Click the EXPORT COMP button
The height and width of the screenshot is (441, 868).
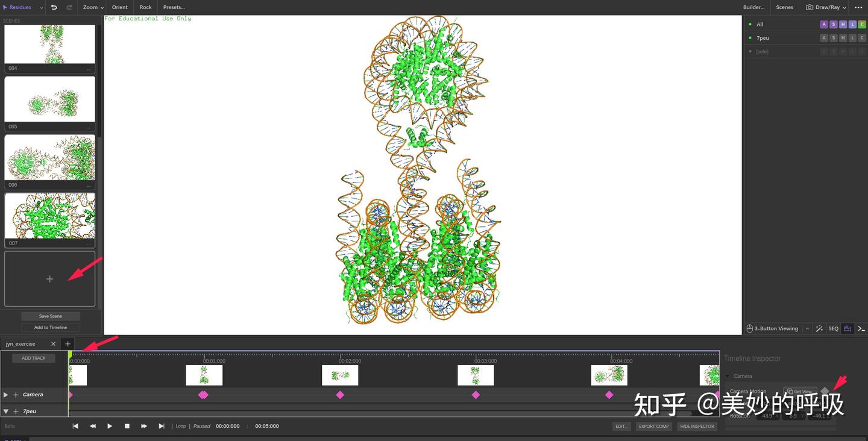click(654, 426)
